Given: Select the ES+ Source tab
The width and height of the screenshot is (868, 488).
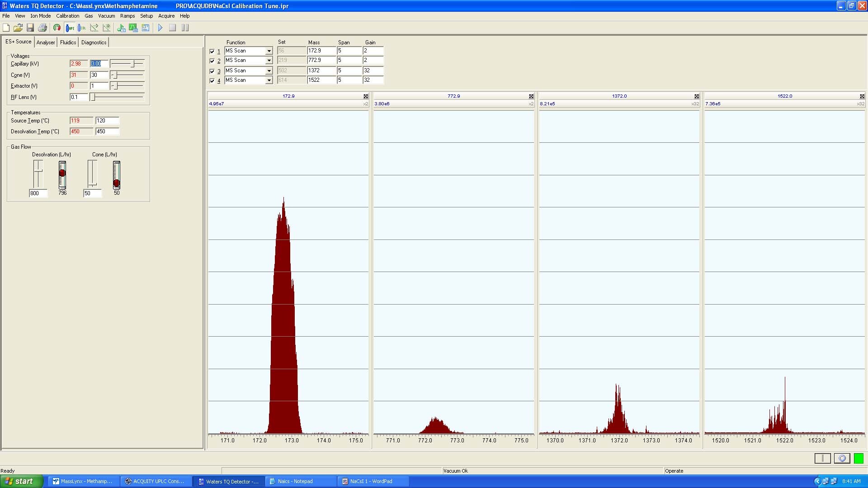Looking at the screenshot, I should pyautogui.click(x=18, y=42).
